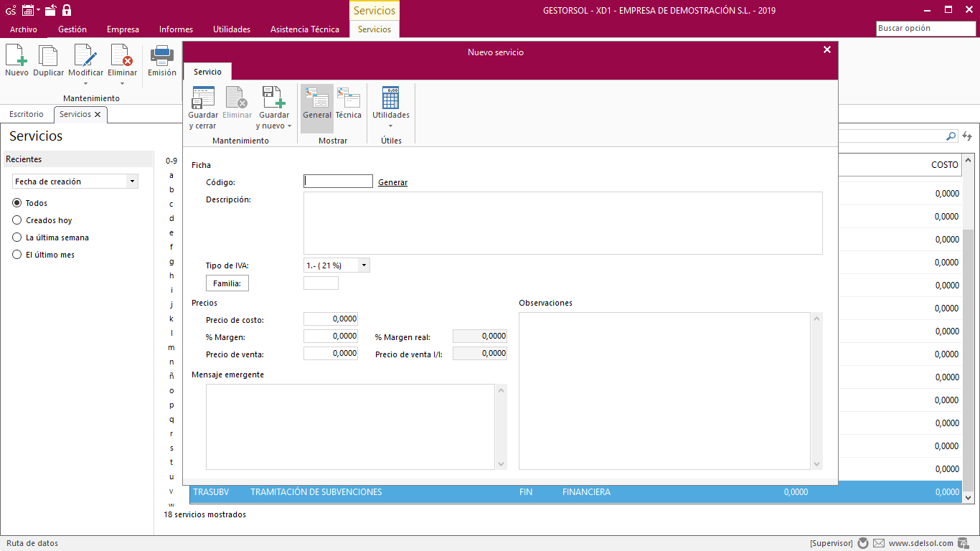Show the Técnica view
This screenshot has width=980, height=551.
coord(349,98)
